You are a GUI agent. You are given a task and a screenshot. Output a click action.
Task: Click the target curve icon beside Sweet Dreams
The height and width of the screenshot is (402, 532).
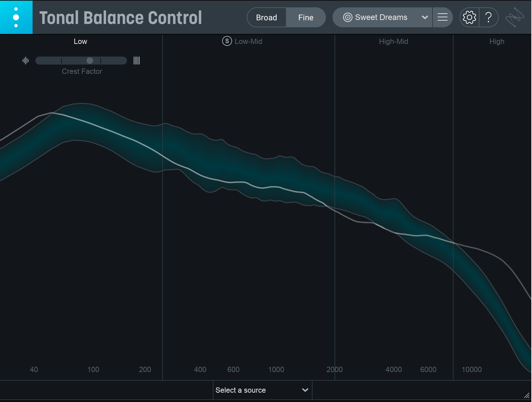[x=347, y=17]
